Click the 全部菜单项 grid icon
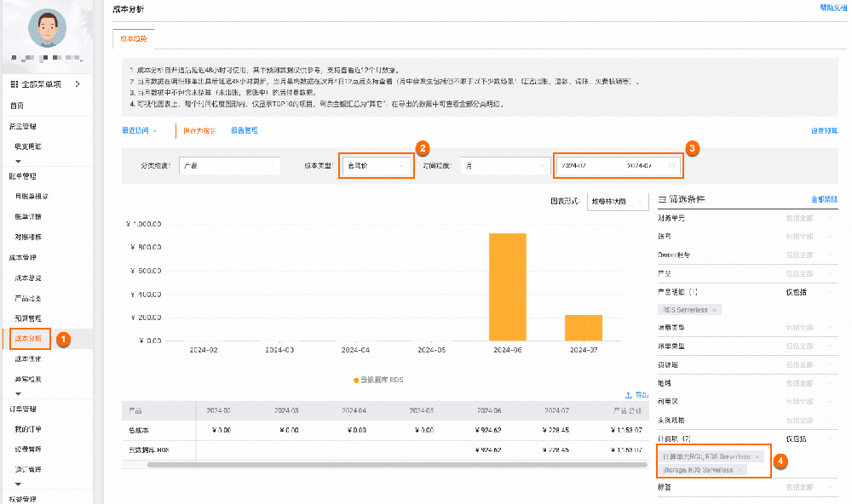Screen dimensions: 852x504 (14, 84)
